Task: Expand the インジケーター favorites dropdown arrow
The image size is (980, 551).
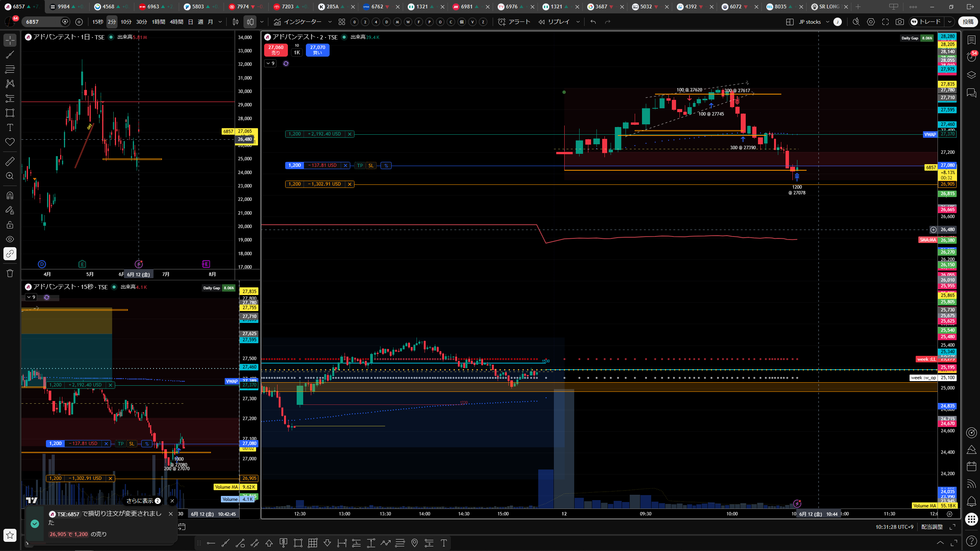Action: coord(330,22)
